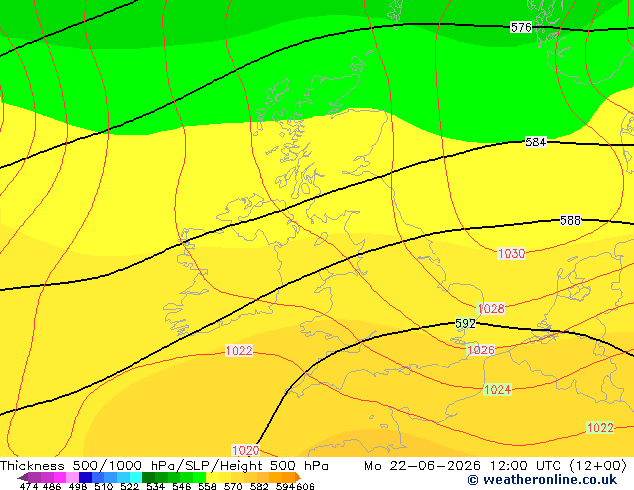Click legend value 570
Image resolution: width=634 pixels, height=490 pixels.
coord(233,486)
